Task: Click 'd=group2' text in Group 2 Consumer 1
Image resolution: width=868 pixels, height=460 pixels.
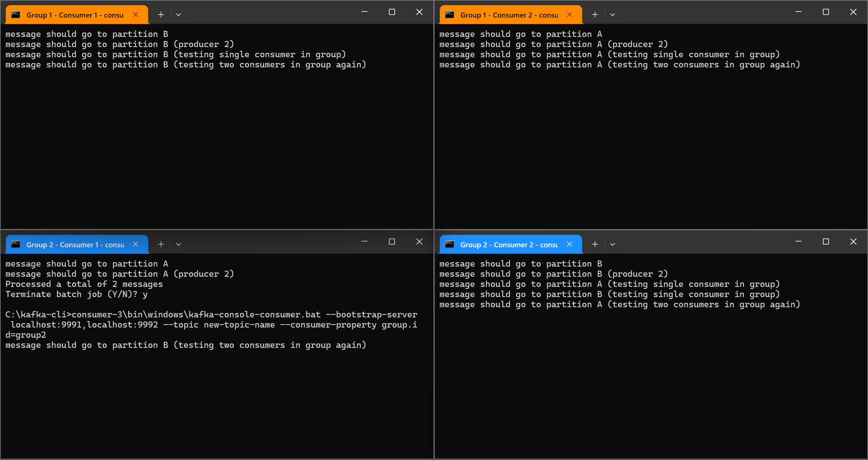Action: click(x=26, y=335)
